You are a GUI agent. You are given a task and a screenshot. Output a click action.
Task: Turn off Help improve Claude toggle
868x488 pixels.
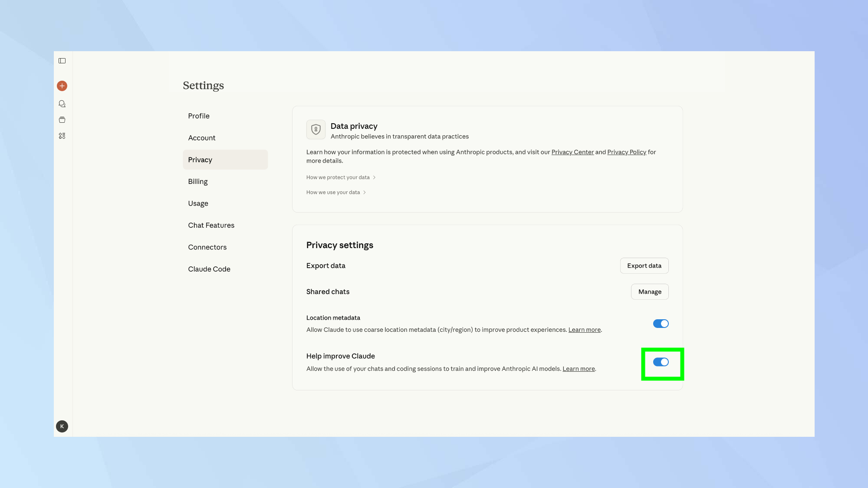(x=661, y=362)
